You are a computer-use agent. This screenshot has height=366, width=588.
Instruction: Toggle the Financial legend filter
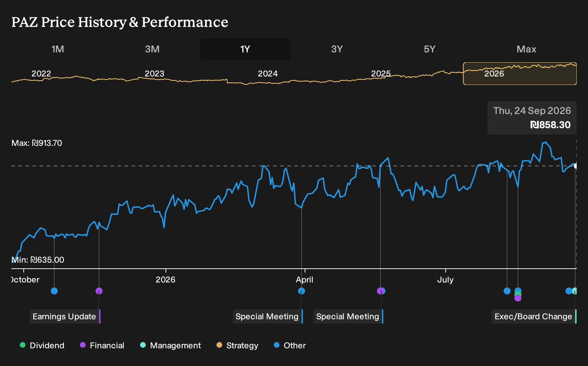pos(102,345)
